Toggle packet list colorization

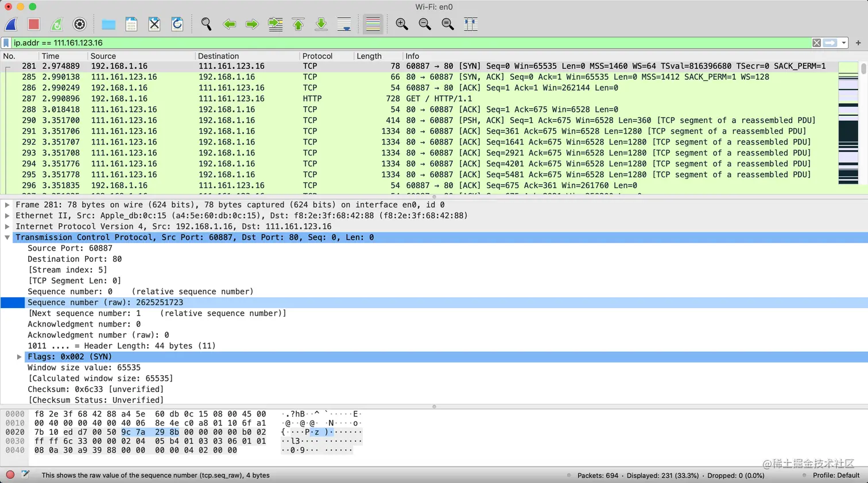pyautogui.click(x=373, y=24)
